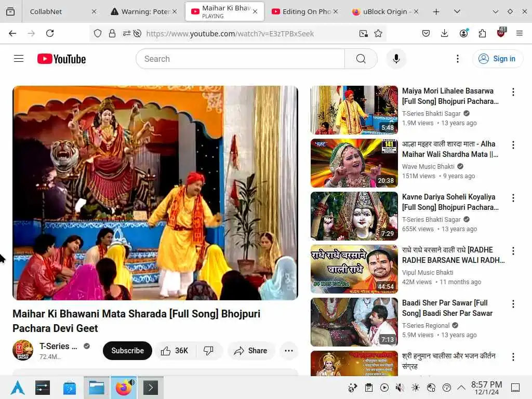
Task: Open Firefox View recent browsing icon
Action: tap(10, 11)
